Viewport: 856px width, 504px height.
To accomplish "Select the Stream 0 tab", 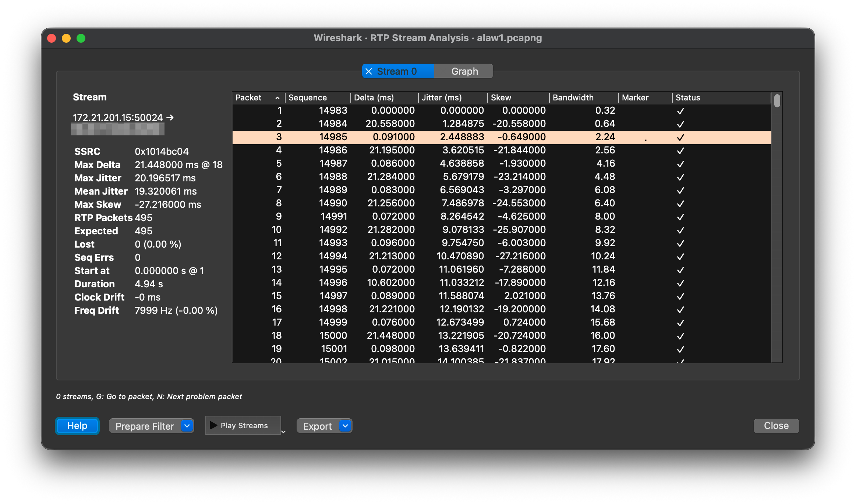I will click(398, 71).
